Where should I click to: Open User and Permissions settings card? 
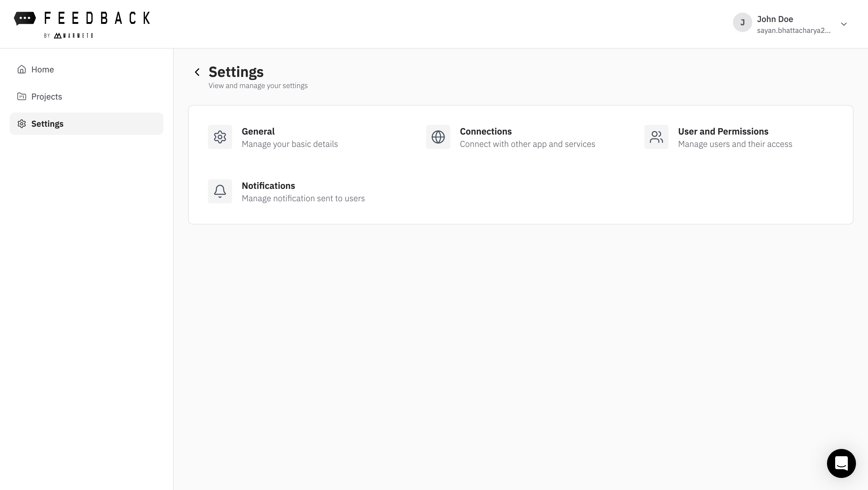[x=735, y=137]
